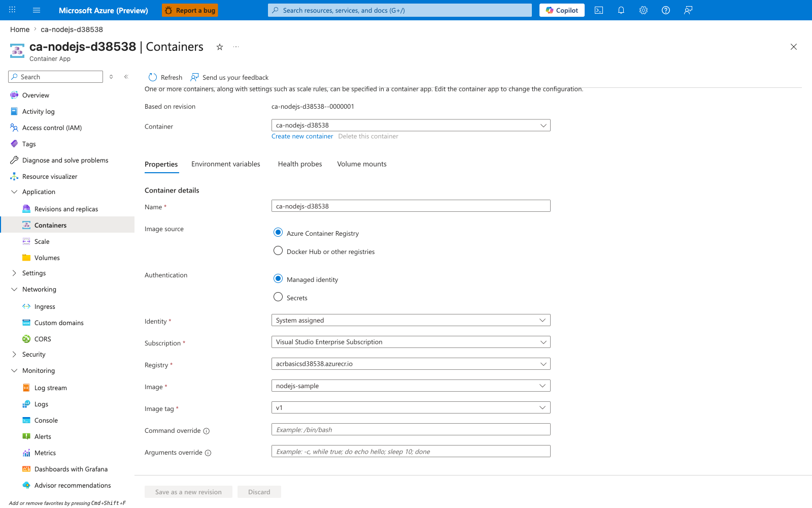Collapse the Networking section
The image size is (812, 508).
14,289
